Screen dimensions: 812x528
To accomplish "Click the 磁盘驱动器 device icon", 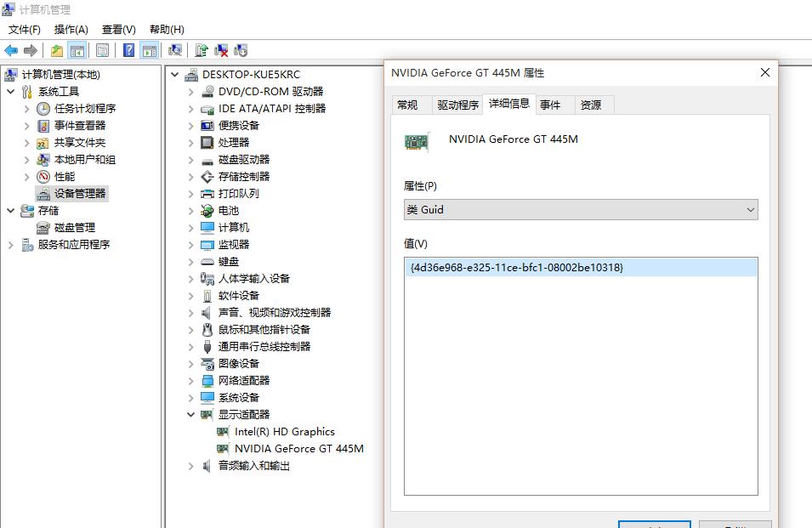I will pyautogui.click(x=207, y=161).
